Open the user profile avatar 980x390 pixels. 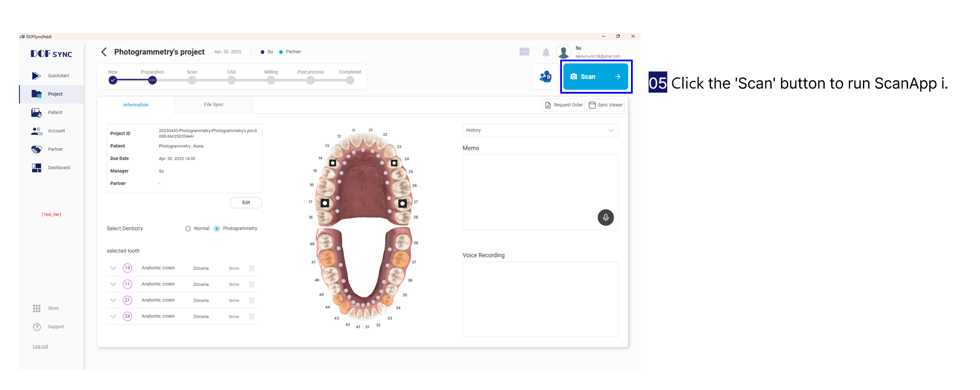tap(564, 52)
